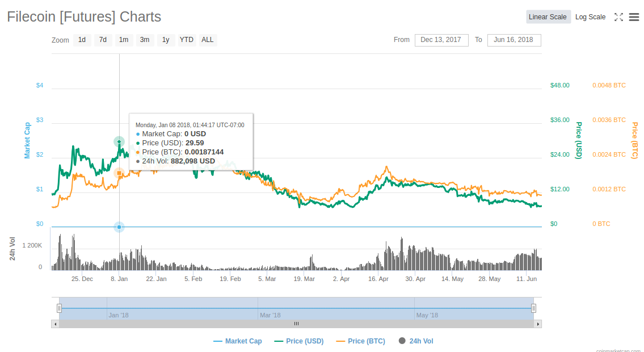The height and width of the screenshot is (352, 644).
Task: Click the 16. Apr x-axis label
Action: click(378, 279)
